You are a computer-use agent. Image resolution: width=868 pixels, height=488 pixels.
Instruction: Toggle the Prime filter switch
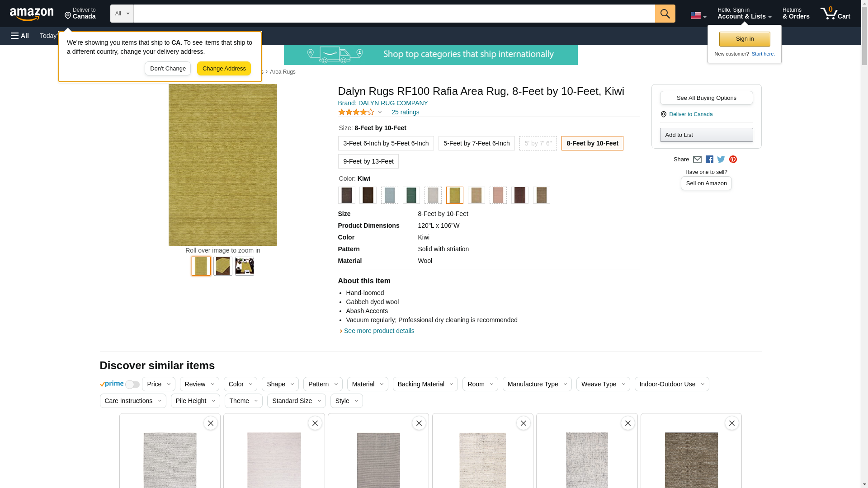(x=132, y=385)
